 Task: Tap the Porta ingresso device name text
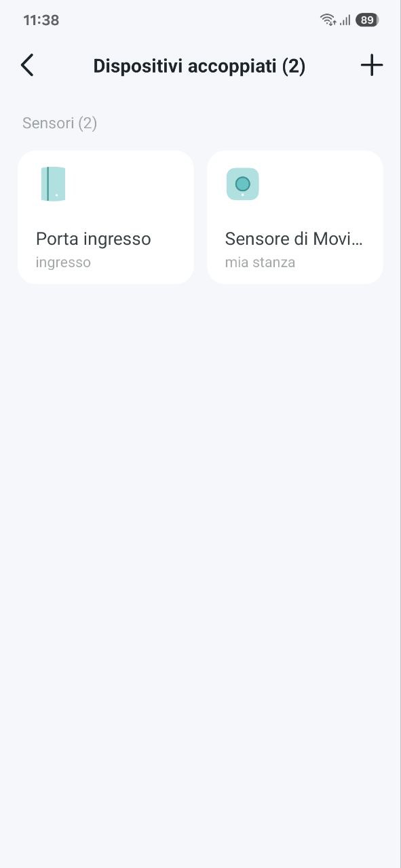(x=94, y=238)
